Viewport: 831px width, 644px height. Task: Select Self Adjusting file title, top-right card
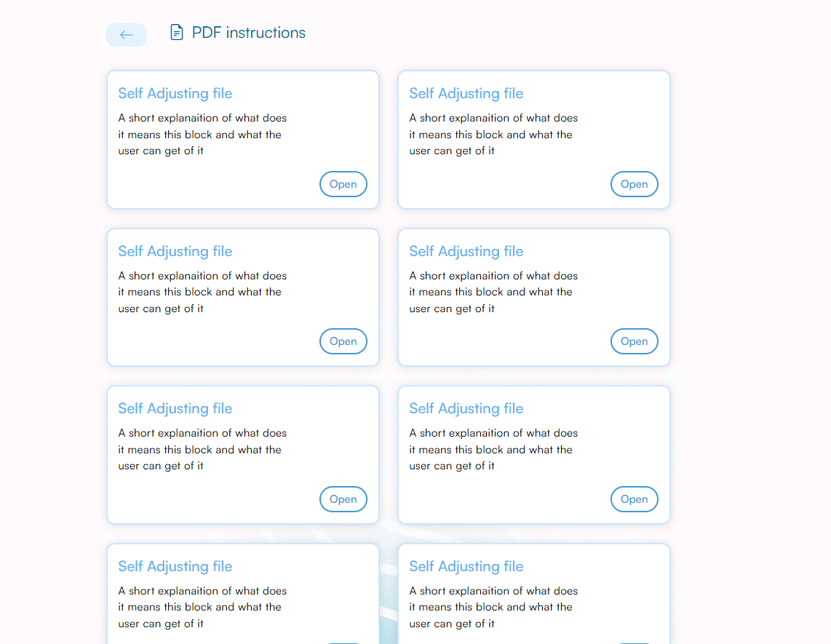coord(466,93)
